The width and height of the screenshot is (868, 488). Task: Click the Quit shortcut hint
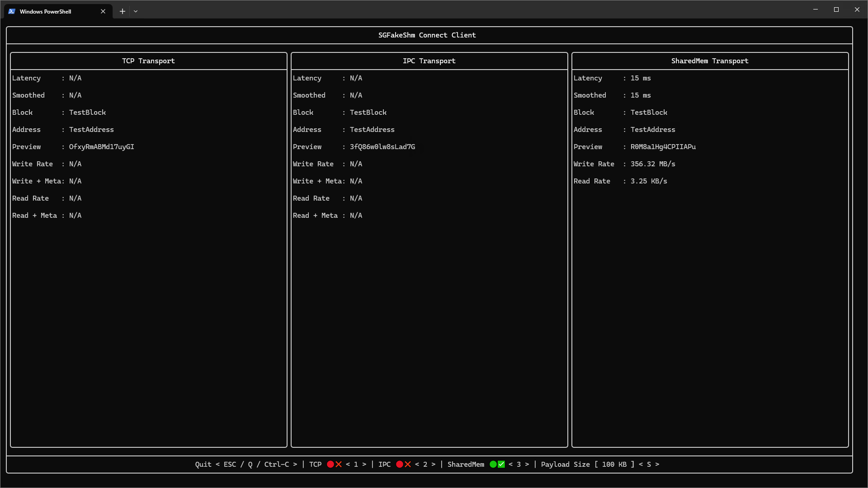(246, 465)
